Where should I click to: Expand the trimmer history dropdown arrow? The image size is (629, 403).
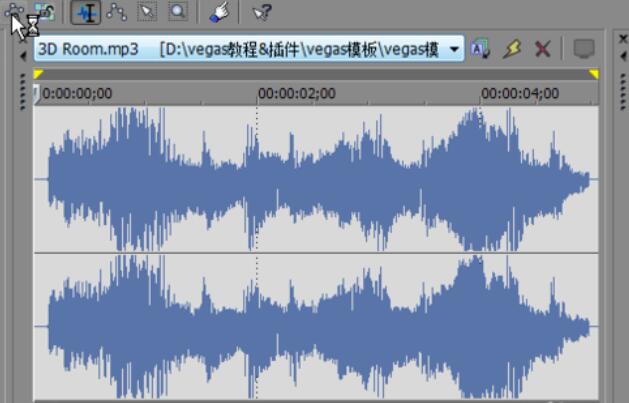click(x=454, y=50)
